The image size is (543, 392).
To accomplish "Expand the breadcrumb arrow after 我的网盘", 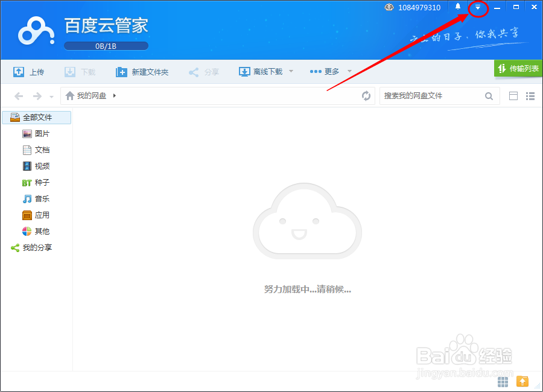I will 115,95.
